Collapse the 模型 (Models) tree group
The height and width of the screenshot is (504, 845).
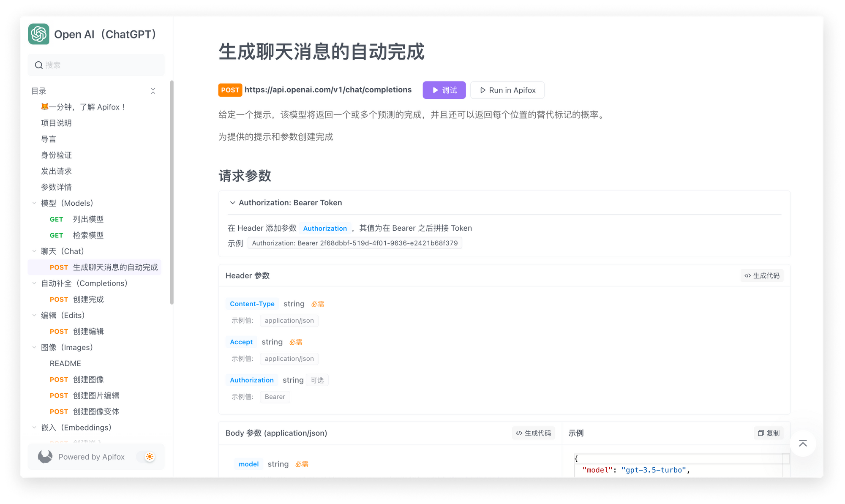[34, 203]
